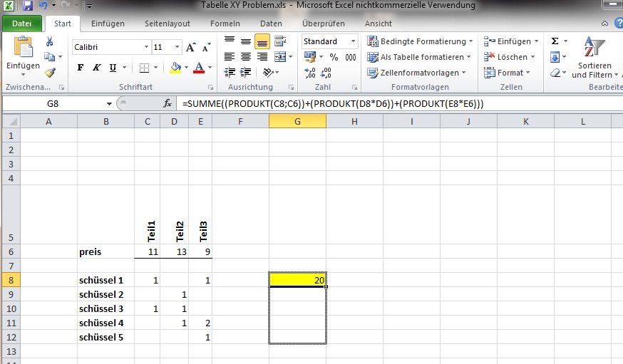Screen dimensions: 623x364
Task: Click the text orientation icon
Action: 268,72
